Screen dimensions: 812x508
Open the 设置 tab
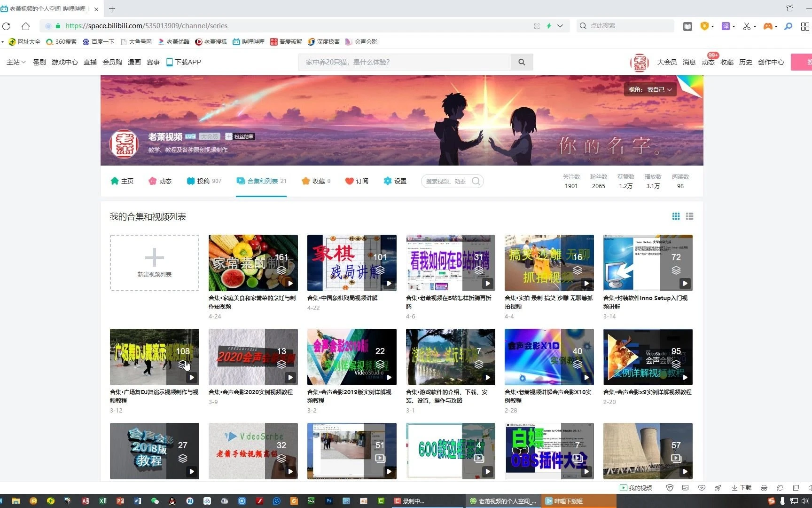395,181
